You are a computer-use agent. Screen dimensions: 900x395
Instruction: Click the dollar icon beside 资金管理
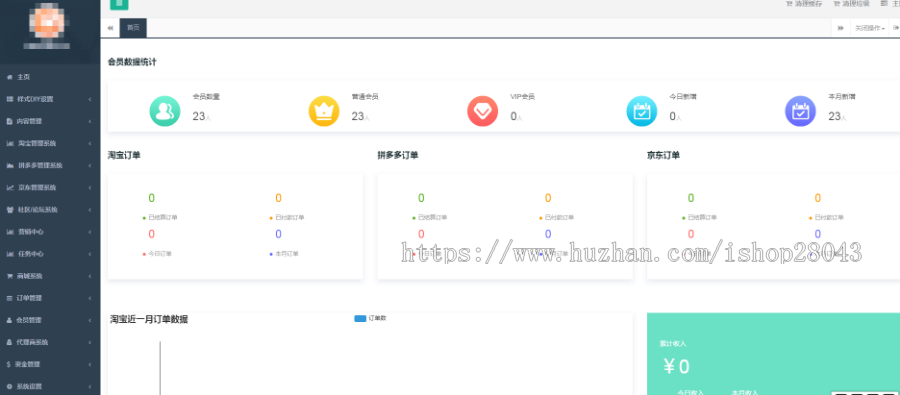coord(9,364)
